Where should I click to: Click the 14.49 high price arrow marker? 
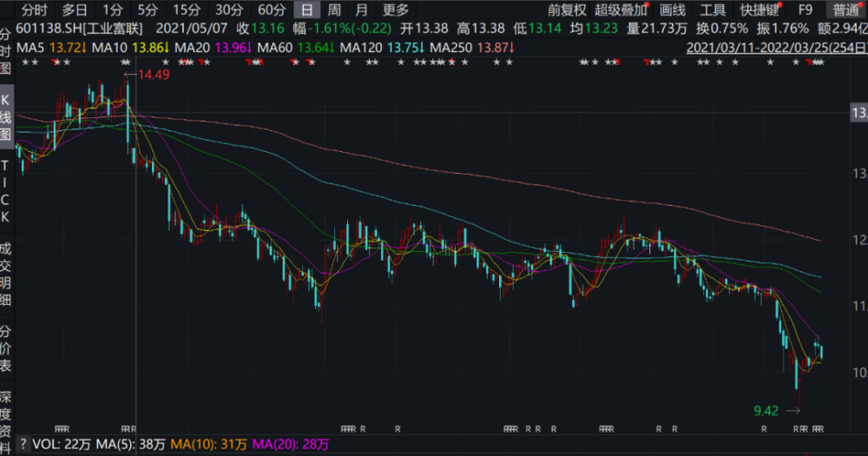147,74
